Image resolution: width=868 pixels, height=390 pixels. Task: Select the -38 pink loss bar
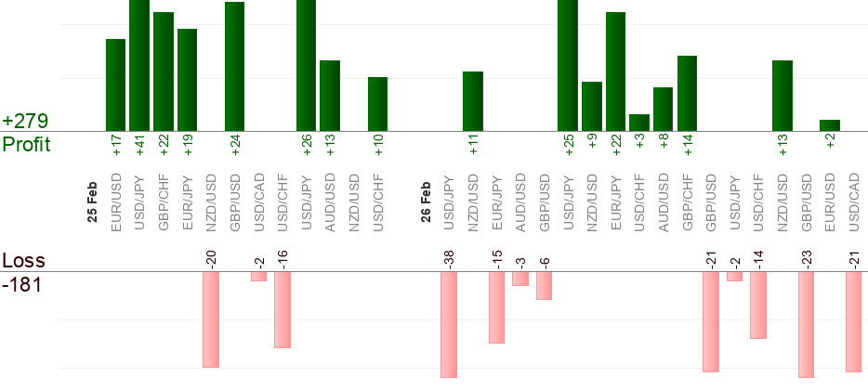[x=449, y=324]
